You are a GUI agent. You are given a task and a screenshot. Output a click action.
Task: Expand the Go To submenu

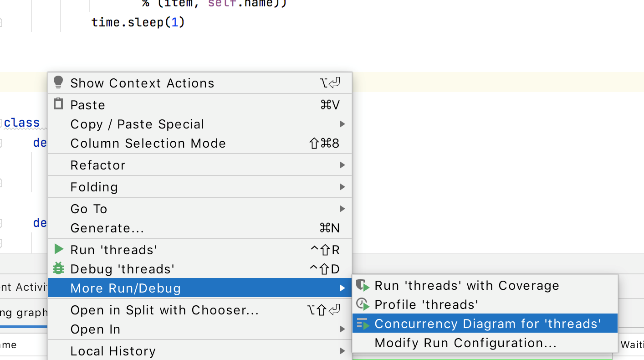[89, 208]
